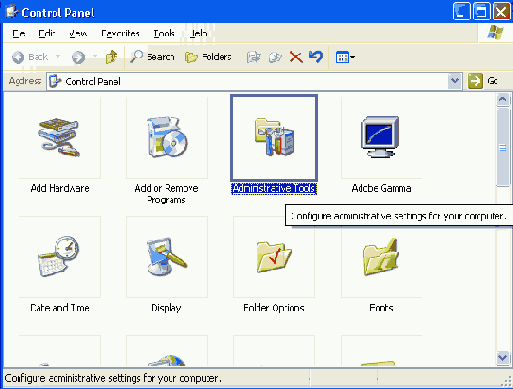Click the scroll down arrow
The height and width of the screenshot is (389, 513).
(503, 358)
